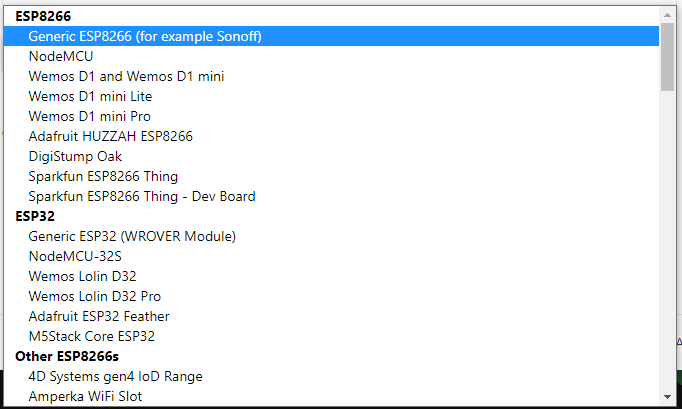Select DigiStump Oak option
682x409 pixels.
pos(331,156)
